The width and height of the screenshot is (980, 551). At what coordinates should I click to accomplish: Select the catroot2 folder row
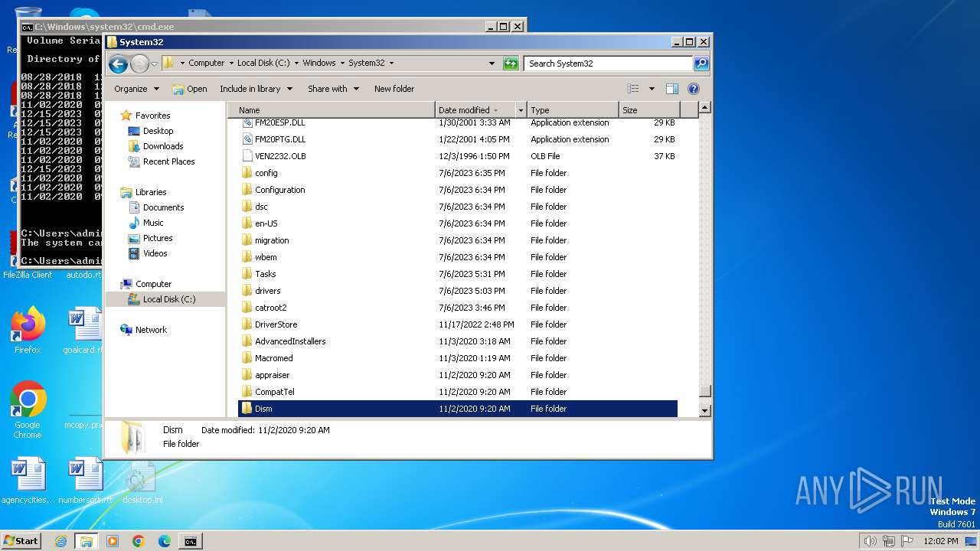pos(458,308)
